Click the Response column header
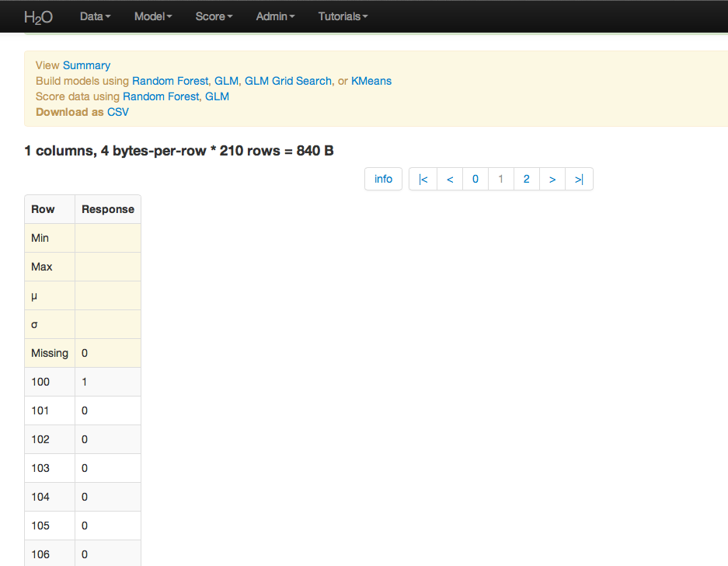The width and height of the screenshot is (728, 566). coord(108,209)
